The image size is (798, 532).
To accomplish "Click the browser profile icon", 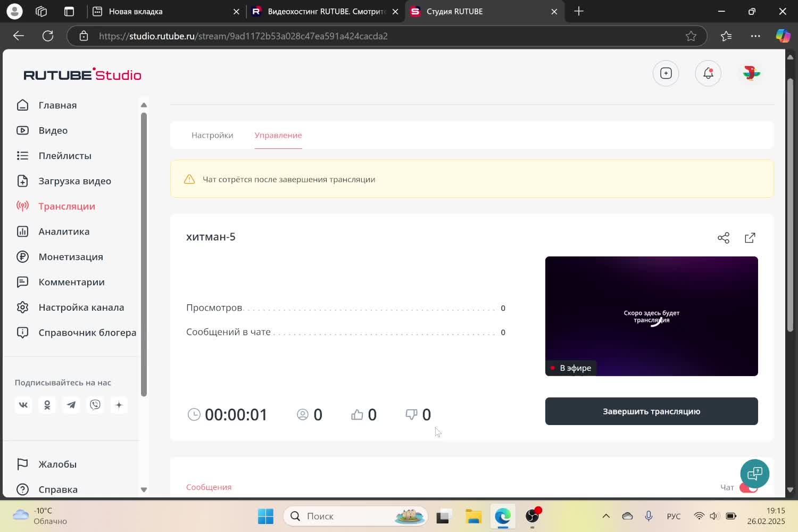I will tap(14, 11).
